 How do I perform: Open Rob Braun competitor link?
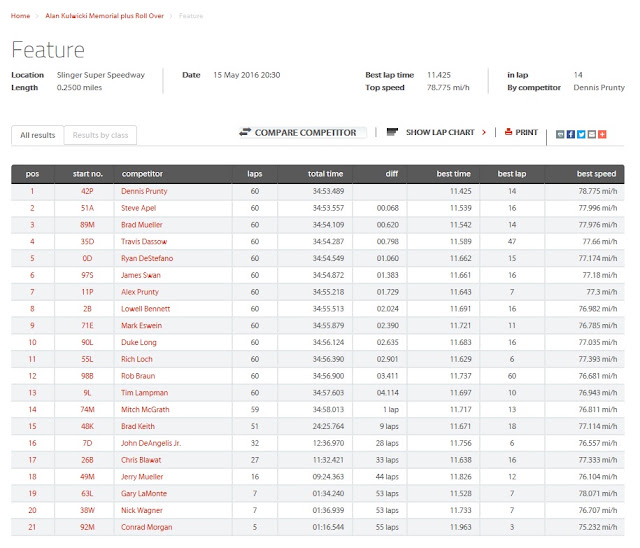coord(138,375)
